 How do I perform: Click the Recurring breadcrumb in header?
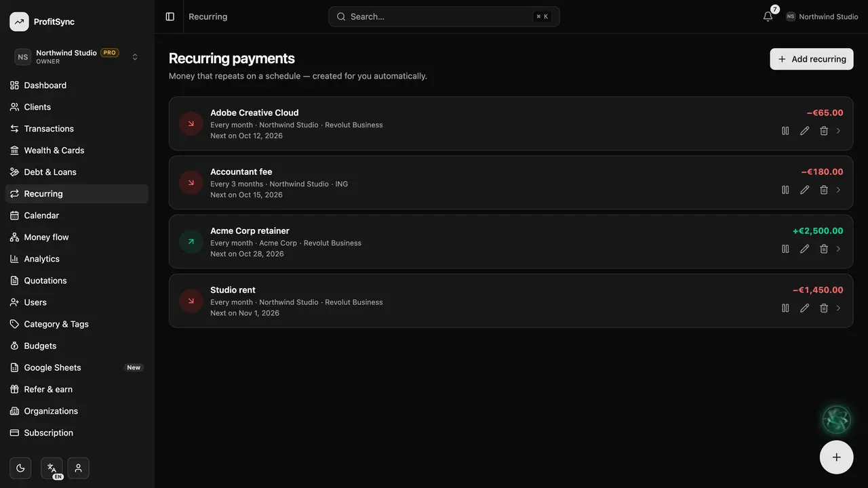[x=208, y=16]
